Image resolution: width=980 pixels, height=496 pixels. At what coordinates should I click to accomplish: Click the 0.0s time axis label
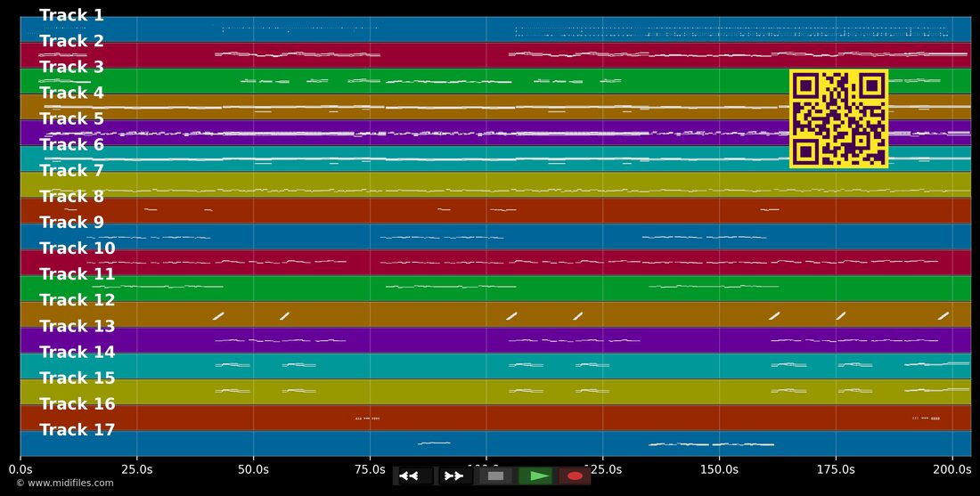(x=20, y=468)
